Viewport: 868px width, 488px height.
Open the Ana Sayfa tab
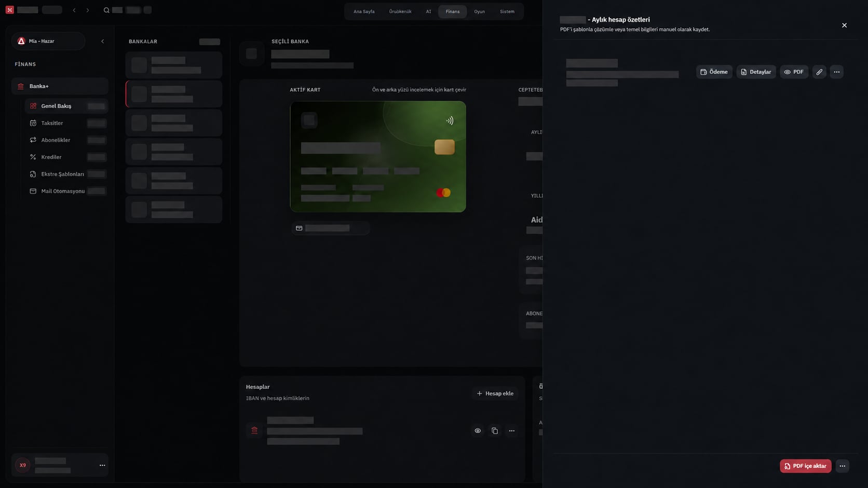[x=364, y=11]
